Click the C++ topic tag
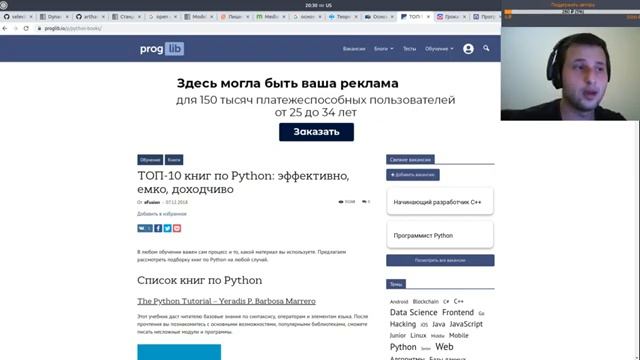The image size is (640, 360). click(459, 301)
